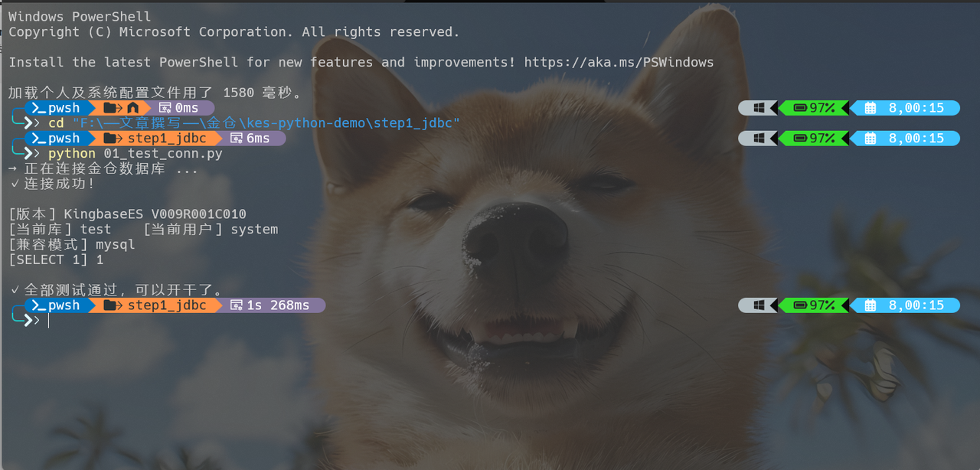Click the Windows logo in the 0ms prompt row
The image size is (980, 470).
(x=759, y=108)
